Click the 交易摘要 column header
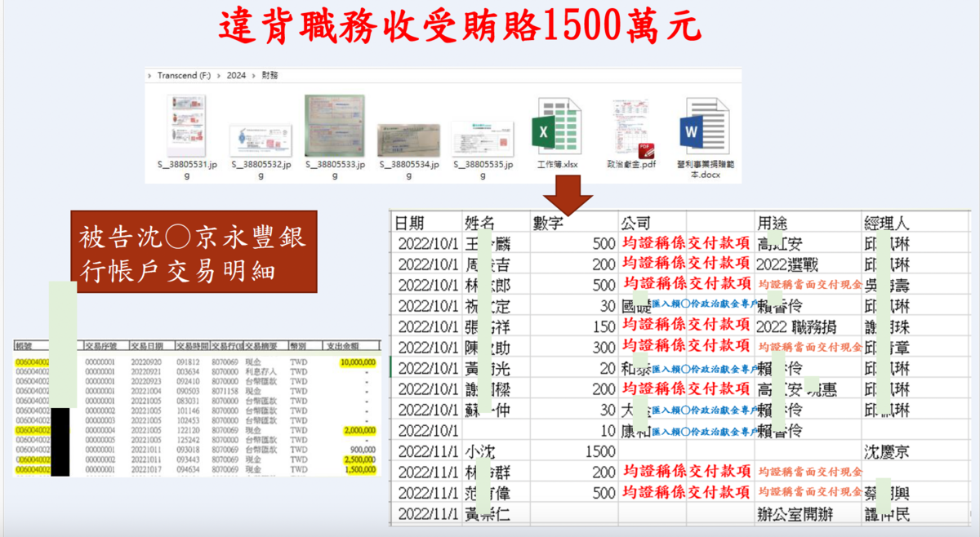This screenshot has height=537, width=980. tap(263, 345)
